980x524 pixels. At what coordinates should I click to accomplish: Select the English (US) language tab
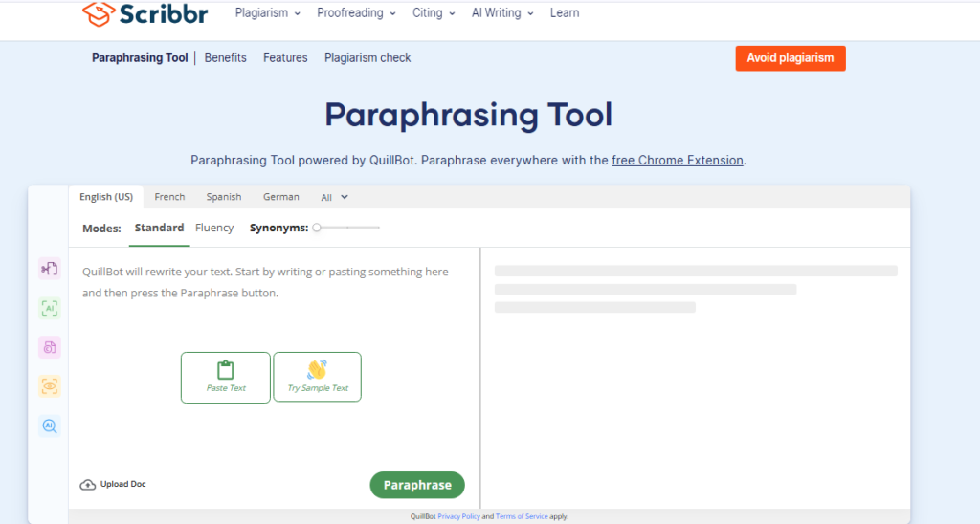click(106, 197)
